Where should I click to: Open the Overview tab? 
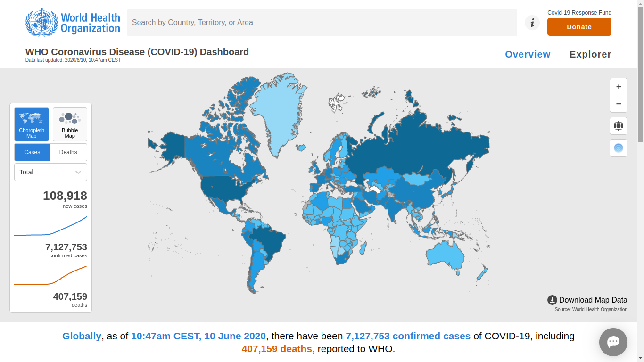click(528, 54)
